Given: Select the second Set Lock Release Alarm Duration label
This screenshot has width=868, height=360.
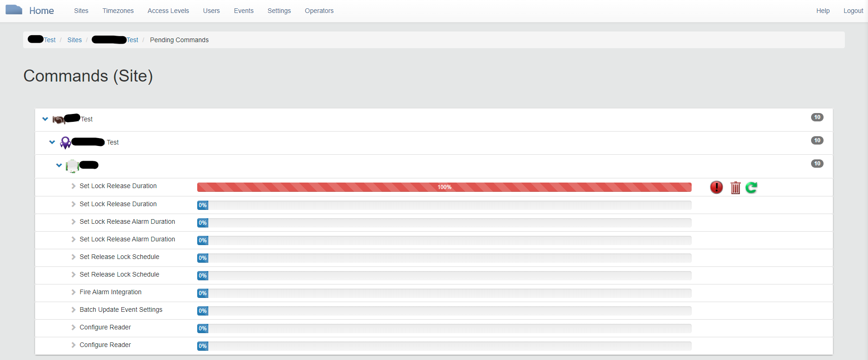Looking at the screenshot, I should [x=127, y=239].
